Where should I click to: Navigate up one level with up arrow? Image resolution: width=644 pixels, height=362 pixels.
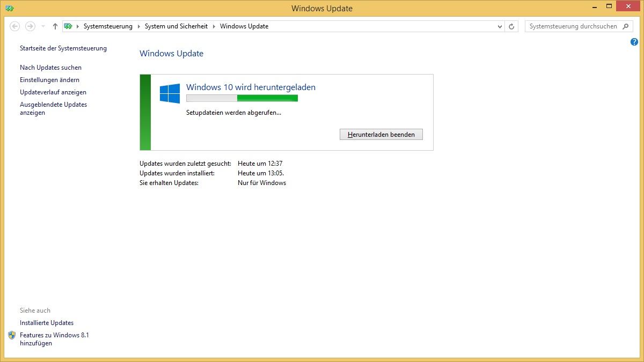(55, 26)
